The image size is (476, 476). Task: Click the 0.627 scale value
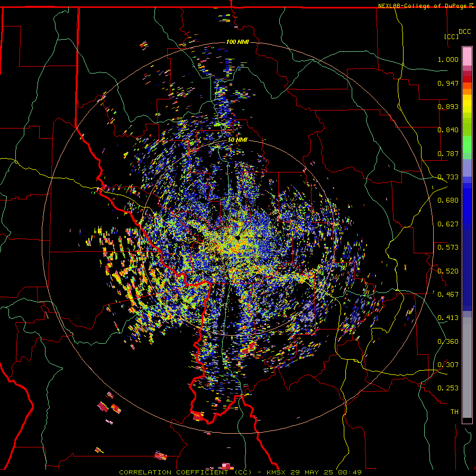448,224
